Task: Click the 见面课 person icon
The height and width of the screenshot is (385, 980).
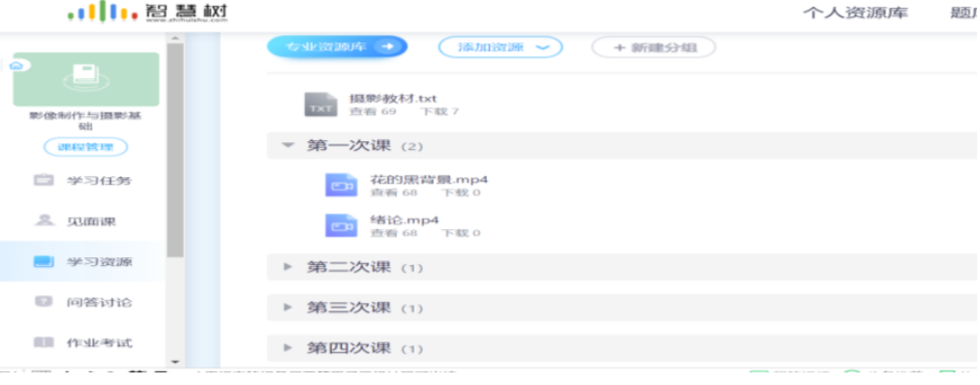Action: (44, 221)
